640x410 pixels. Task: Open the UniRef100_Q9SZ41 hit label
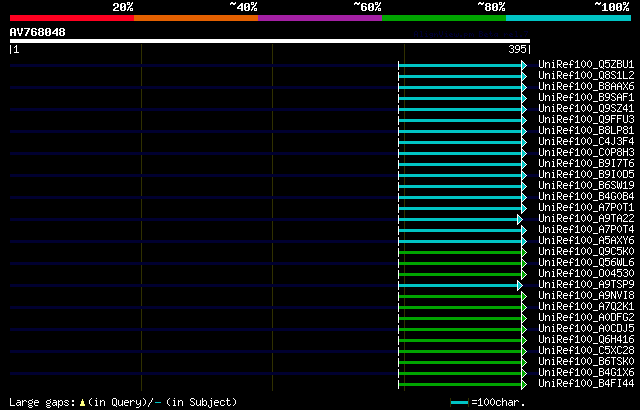(x=586, y=109)
